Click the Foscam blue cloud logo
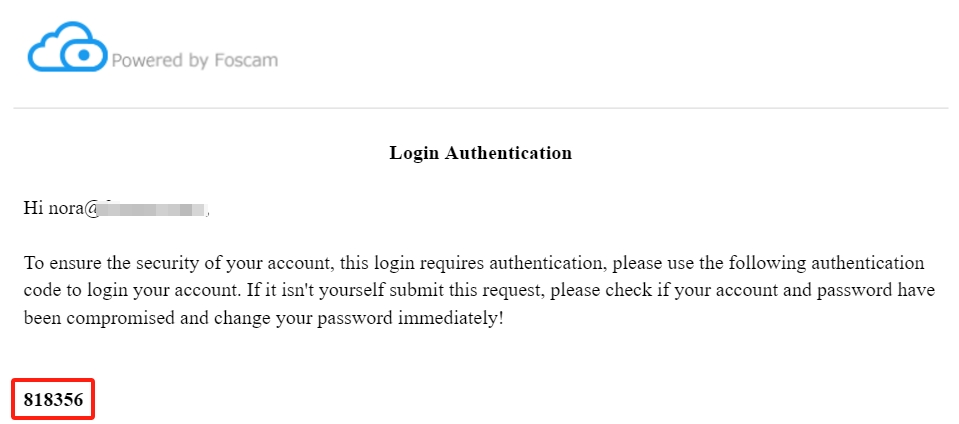 [68, 47]
